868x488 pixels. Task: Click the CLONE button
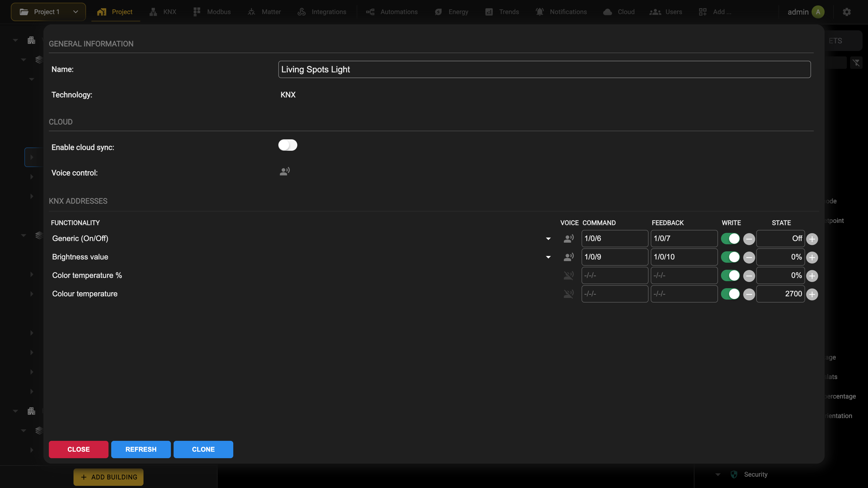click(203, 449)
